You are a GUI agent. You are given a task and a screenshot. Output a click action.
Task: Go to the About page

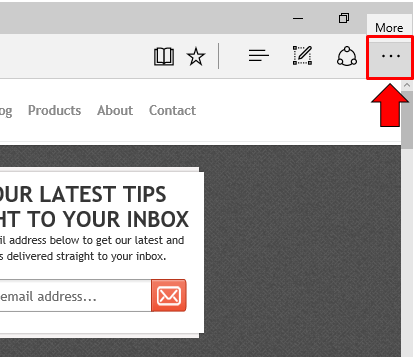pyautogui.click(x=115, y=110)
